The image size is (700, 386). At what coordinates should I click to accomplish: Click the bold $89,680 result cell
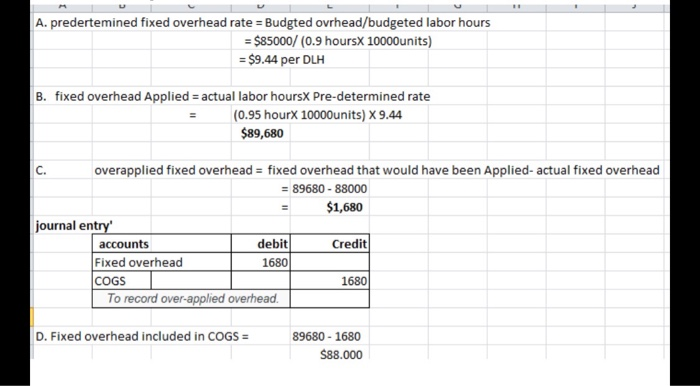click(262, 133)
